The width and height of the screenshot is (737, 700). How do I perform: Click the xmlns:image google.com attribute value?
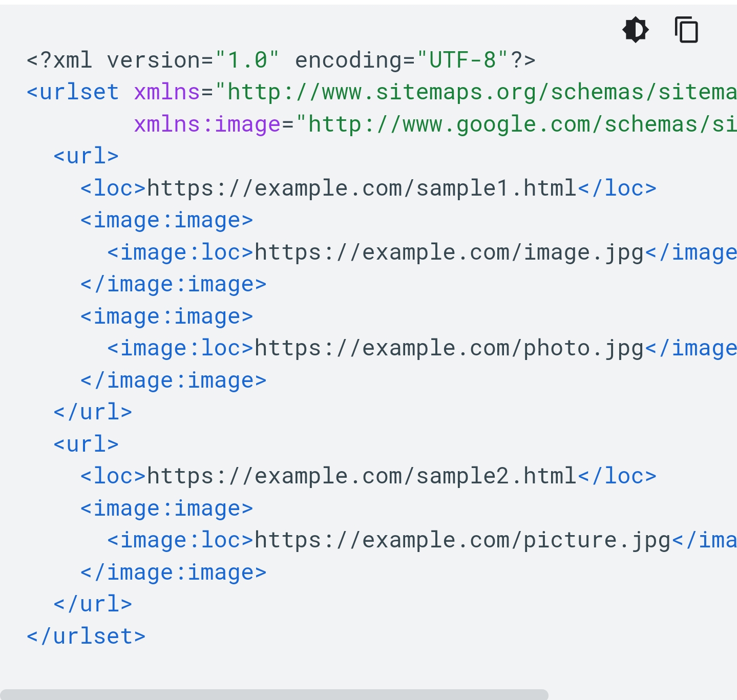click(517, 124)
